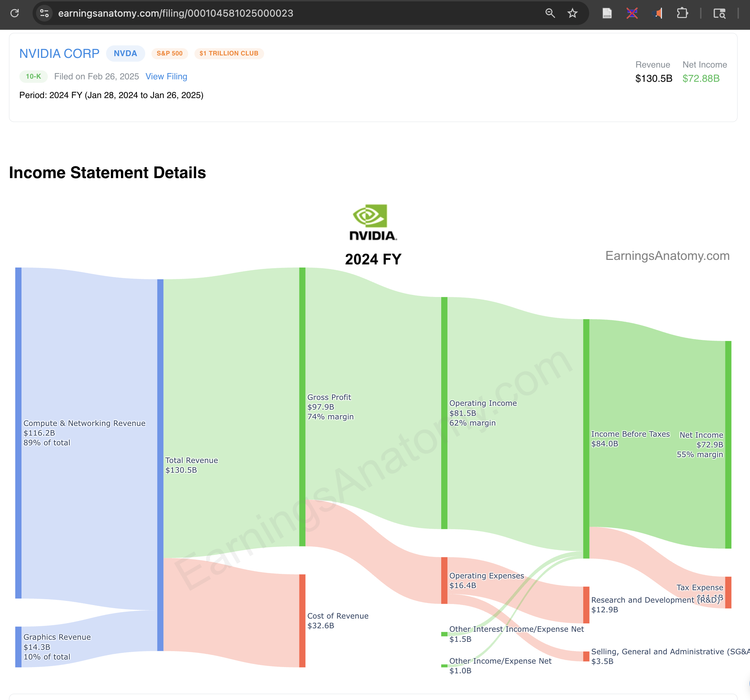Open the Extensions puzzle piece menu
The image size is (750, 700).
pyautogui.click(x=682, y=13)
